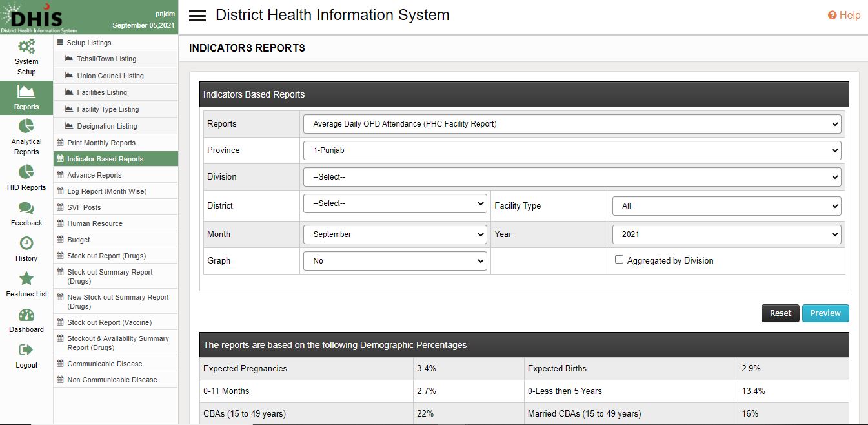Viewport: 868px width, 425px height.
Task: Click the Preview button
Action: tap(825, 313)
